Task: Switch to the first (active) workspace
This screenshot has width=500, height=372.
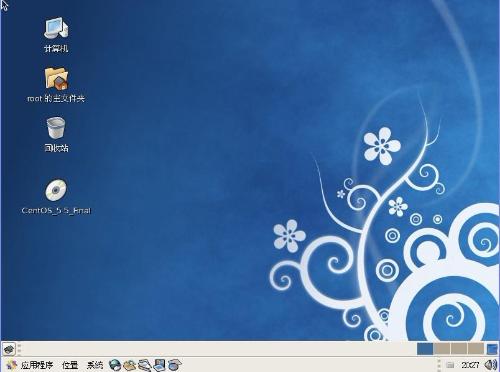Action: click(x=425, y=349)
